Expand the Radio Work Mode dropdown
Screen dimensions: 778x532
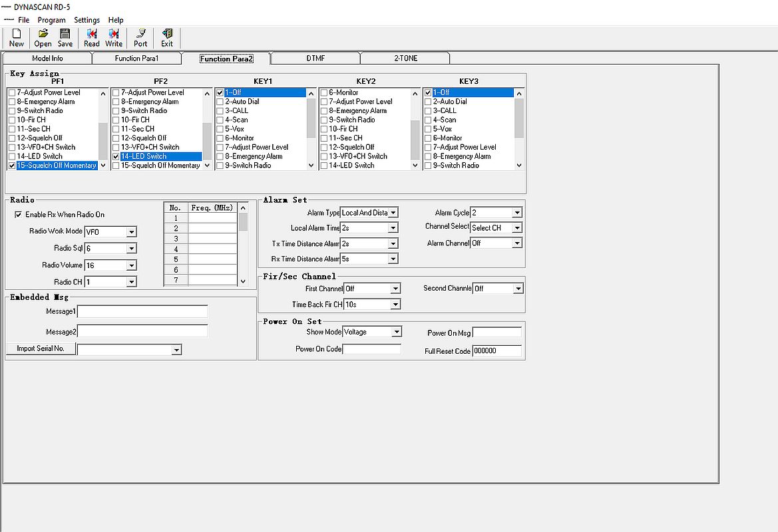(131, 231)
